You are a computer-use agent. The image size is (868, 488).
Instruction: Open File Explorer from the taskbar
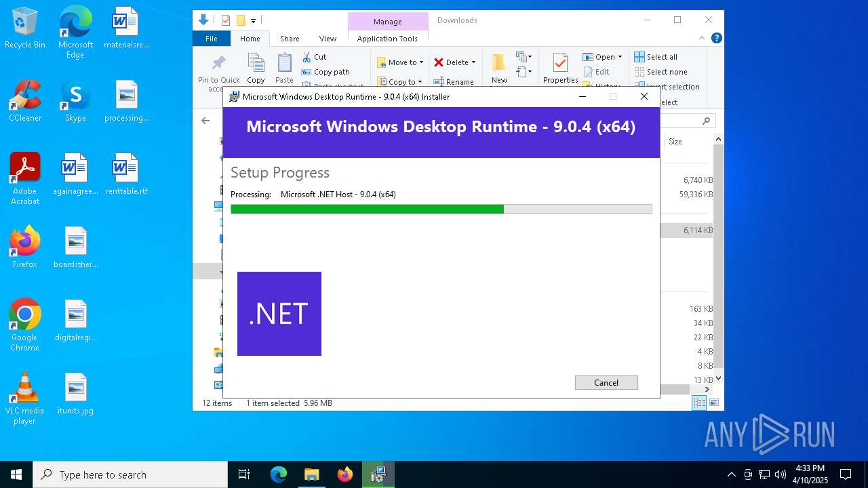311,474
